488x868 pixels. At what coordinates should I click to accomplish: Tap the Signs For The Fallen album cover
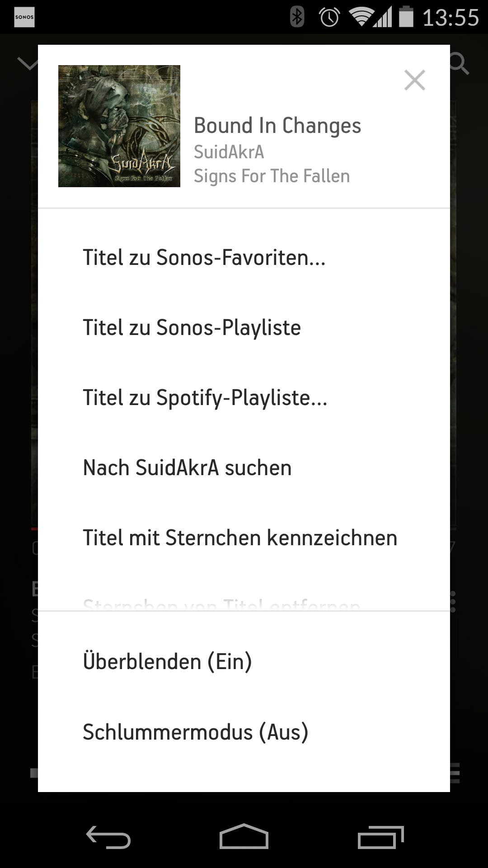(119, 126)
